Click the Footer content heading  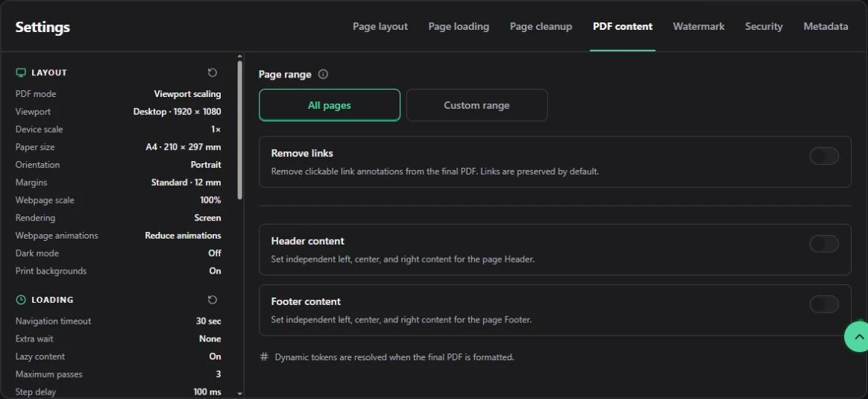point(306,301)
